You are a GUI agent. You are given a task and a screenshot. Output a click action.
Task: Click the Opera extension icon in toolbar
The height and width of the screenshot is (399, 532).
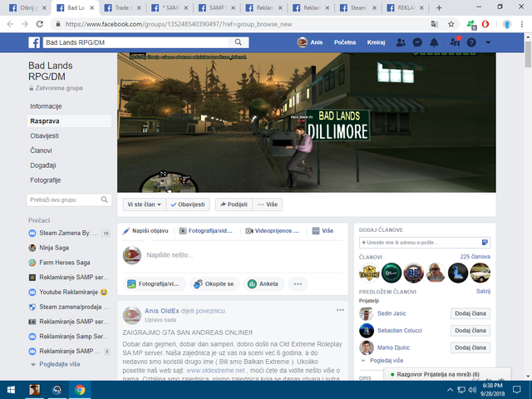click(x=485, y=24)
